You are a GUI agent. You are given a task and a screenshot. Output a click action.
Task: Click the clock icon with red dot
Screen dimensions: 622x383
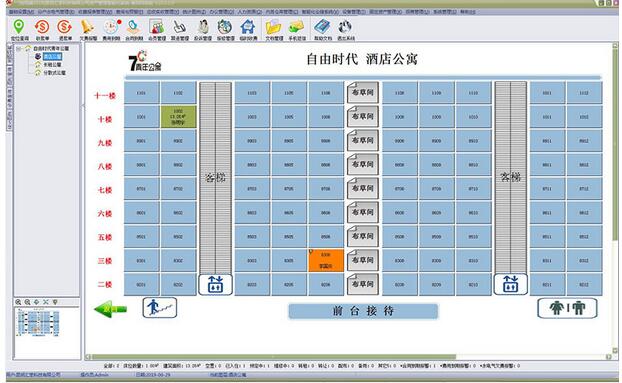111,27
